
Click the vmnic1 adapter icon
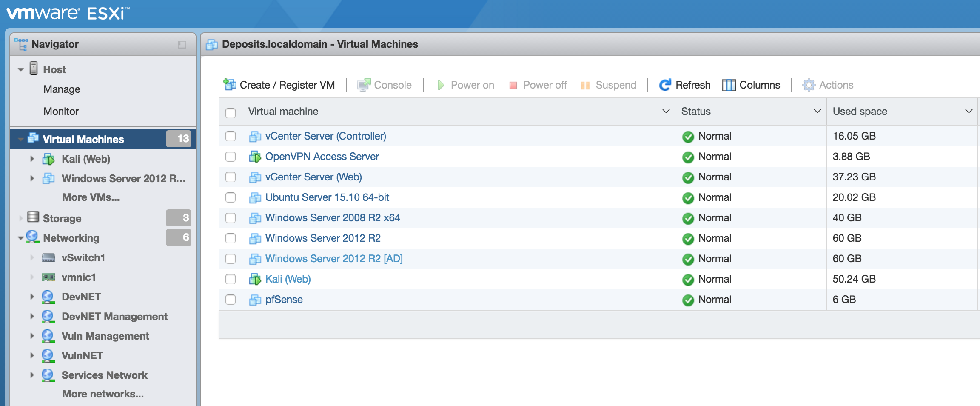(48, 277)
